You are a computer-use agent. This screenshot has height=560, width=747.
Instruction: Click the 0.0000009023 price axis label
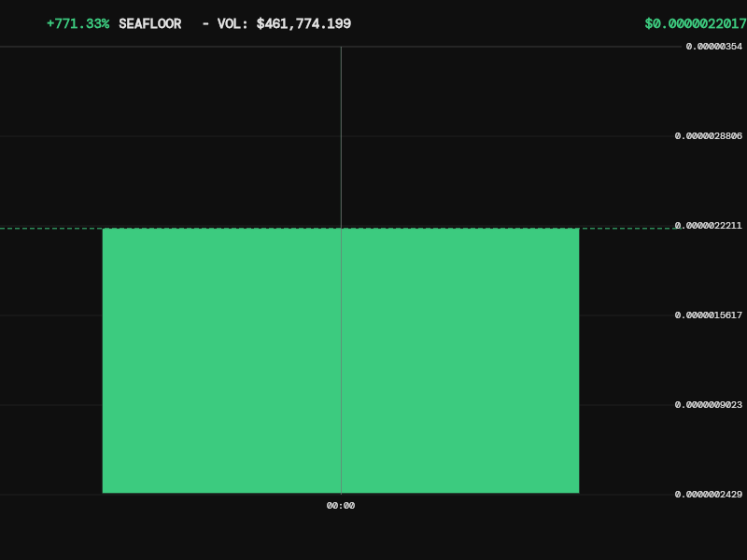coord(709,405)
